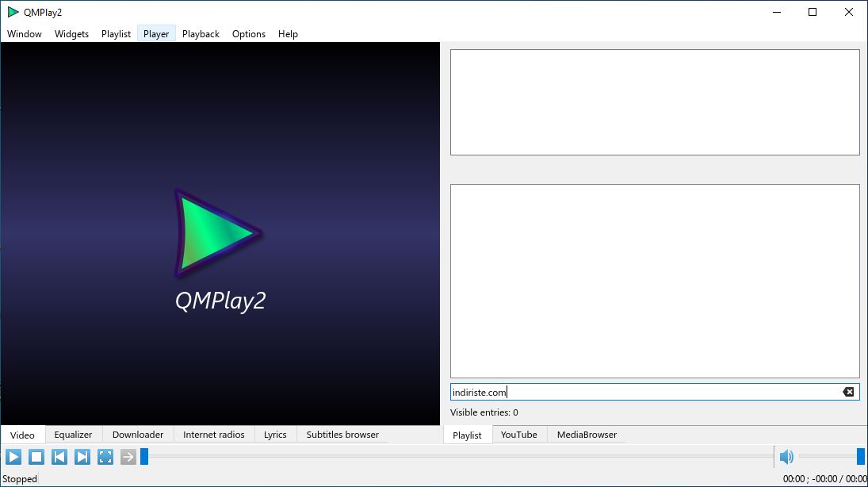Minimize the QMPlay2 window
The width and height of the screenshot is (868, 487).
[777, 12]
